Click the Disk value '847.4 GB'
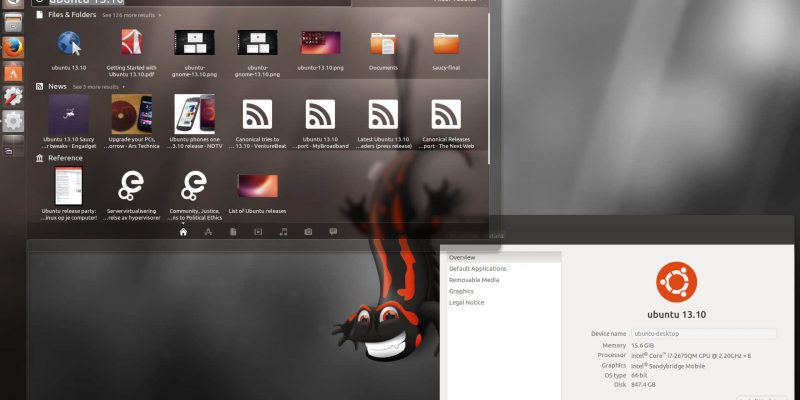This screenshot has height=400, width=800. pyautogui.click(x=643, y=385)
